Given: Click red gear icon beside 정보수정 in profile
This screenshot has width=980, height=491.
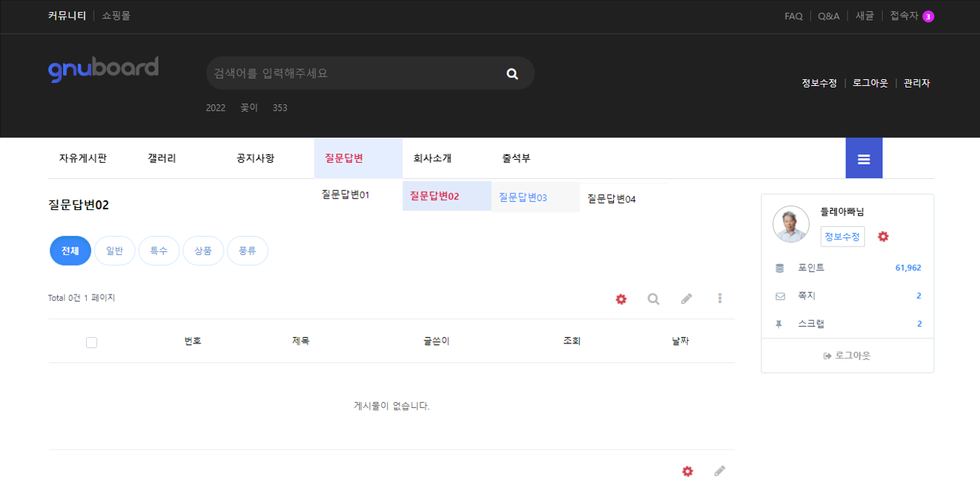Looking at the screenshot, I should coord(883,237).
